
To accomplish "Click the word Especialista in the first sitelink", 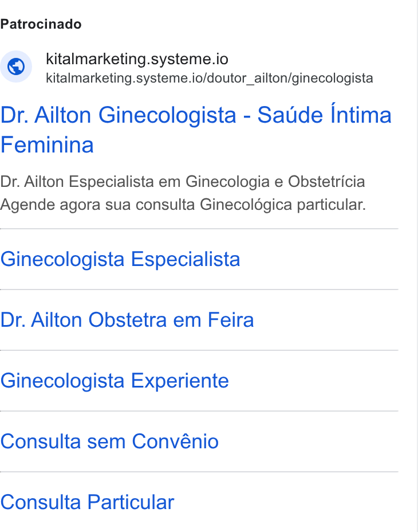I will tap(186, 260).
